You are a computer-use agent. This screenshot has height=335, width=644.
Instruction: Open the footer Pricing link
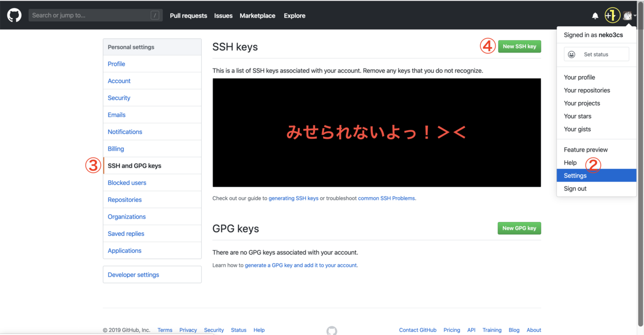452,330
